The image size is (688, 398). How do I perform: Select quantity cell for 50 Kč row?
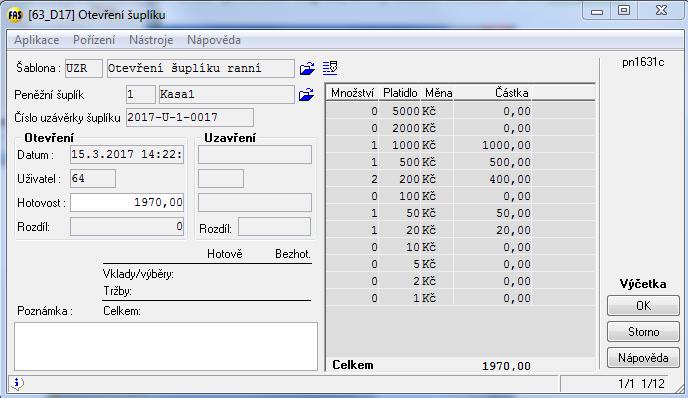point(352,213)
